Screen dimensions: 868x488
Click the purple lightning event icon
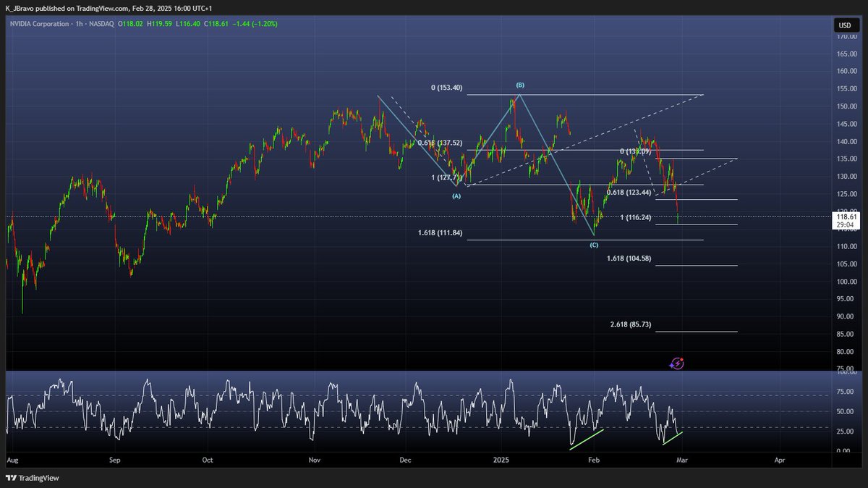[x=677, y=363]
